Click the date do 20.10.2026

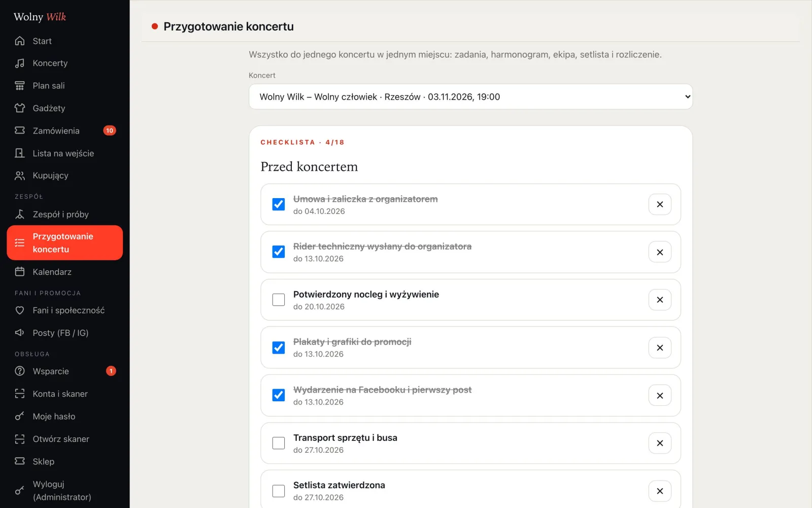click(319, 306)
